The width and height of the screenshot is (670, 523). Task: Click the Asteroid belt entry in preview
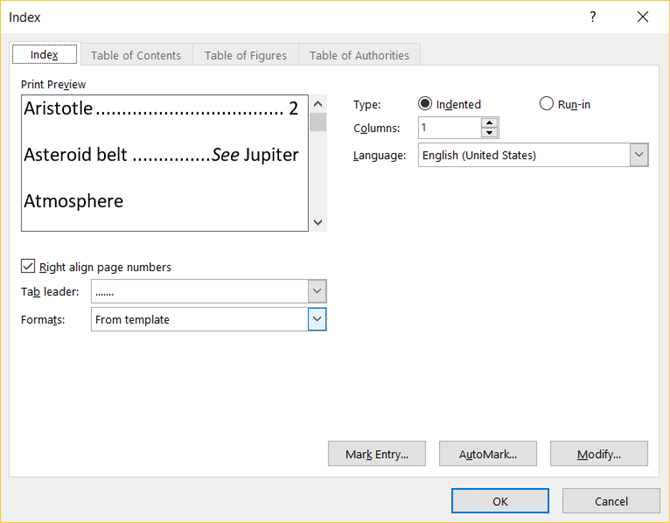tap(161, 155)
